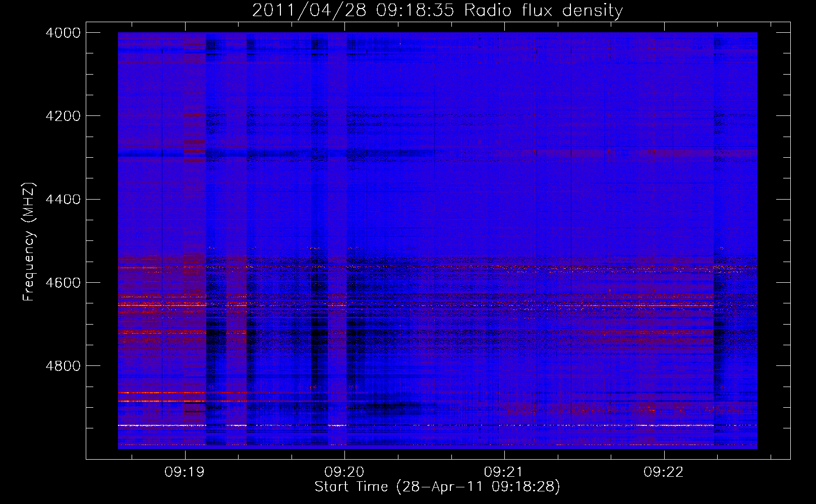Click the 09:20 time axis label
The image size is (816, 504).
pyautogui.click(x=344, y=472)
